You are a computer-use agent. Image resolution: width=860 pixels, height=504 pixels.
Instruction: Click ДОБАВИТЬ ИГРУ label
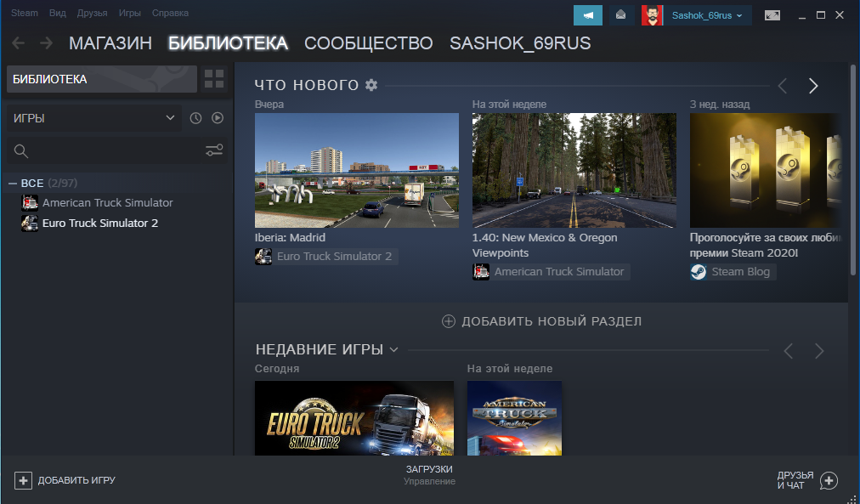coord(76,480)
